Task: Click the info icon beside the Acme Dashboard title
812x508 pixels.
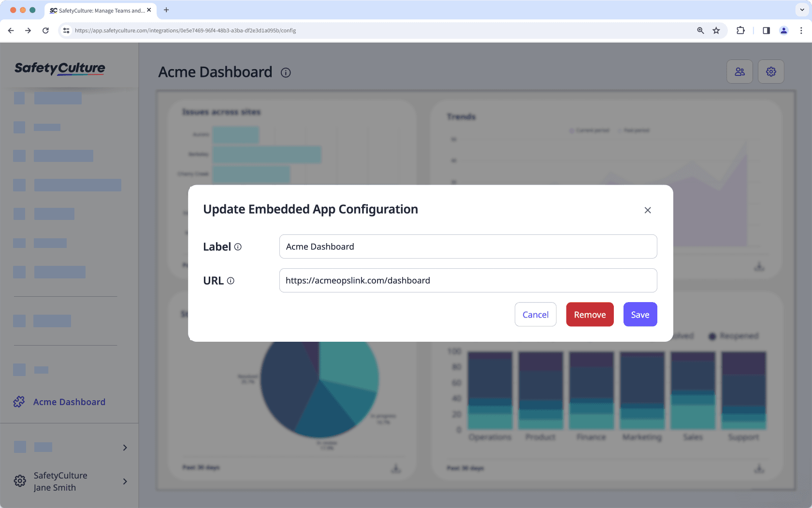Action: 286,73
